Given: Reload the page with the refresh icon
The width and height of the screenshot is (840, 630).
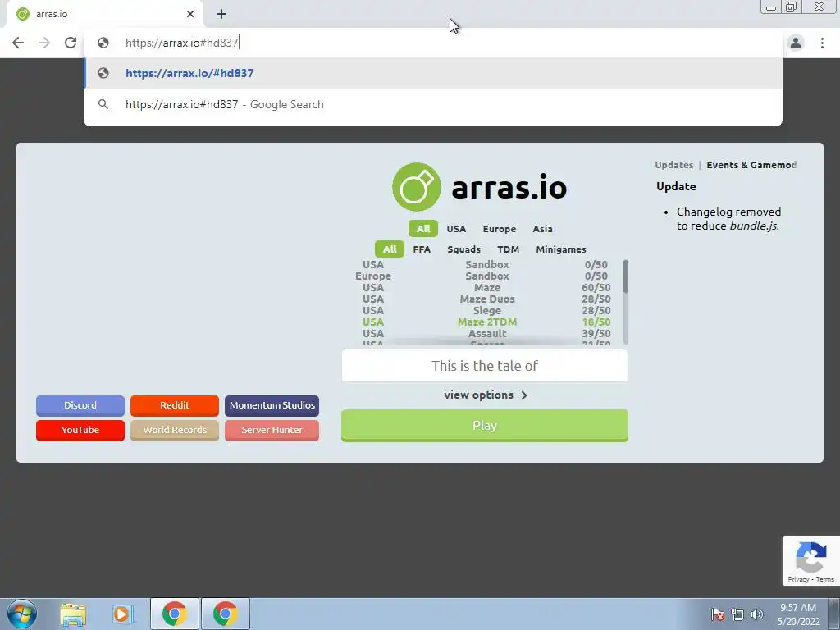Looking at the screenshot, I should click(71, 43).
